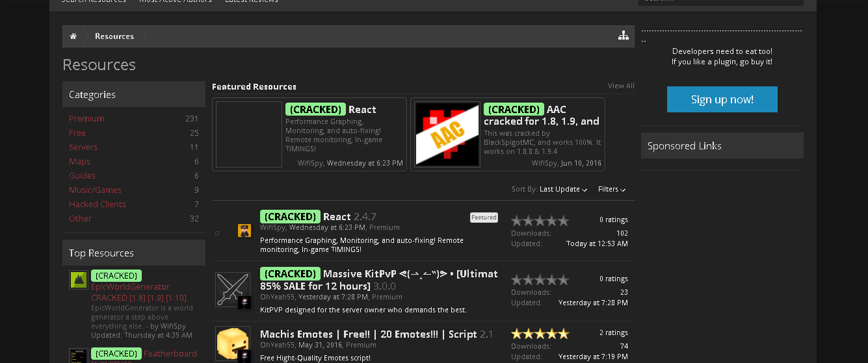Open the crossed swords Massive KitPvP icon

click(x=233, y=290)
